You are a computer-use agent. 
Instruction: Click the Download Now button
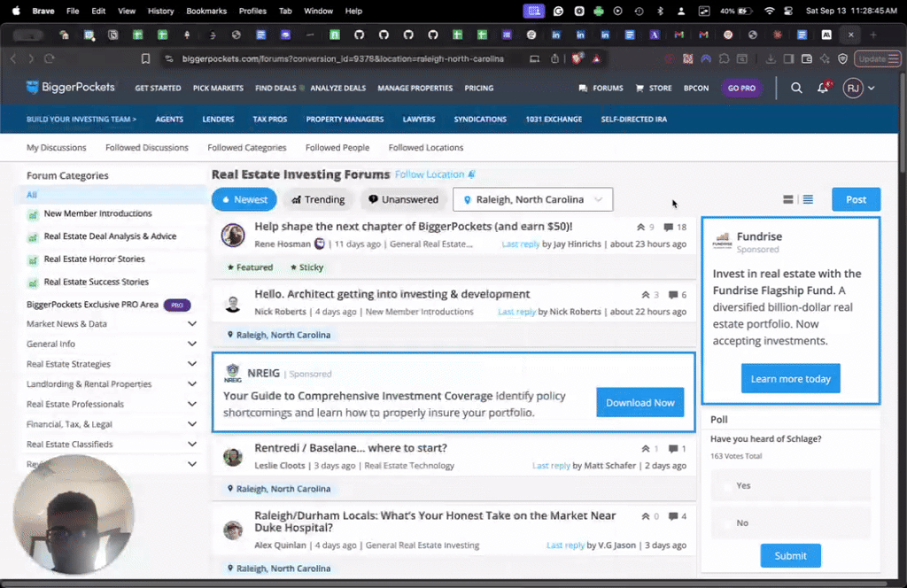click(x=640, y=402)
